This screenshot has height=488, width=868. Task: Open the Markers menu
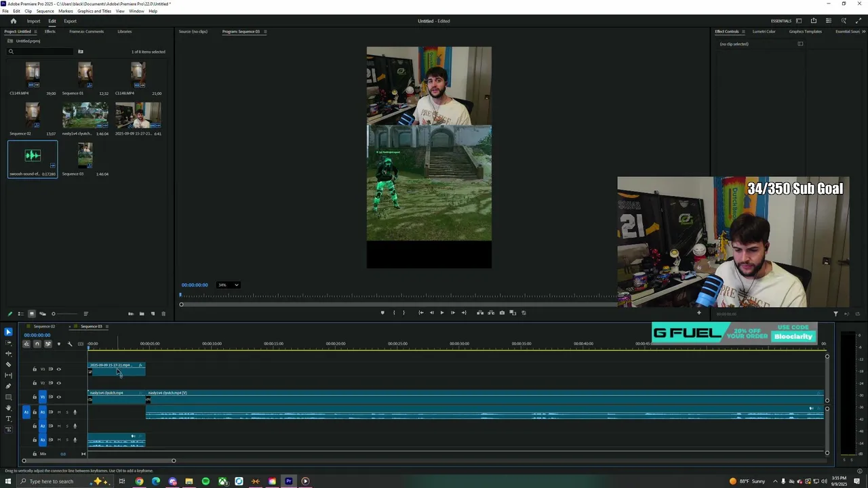[x=66, y=11]
